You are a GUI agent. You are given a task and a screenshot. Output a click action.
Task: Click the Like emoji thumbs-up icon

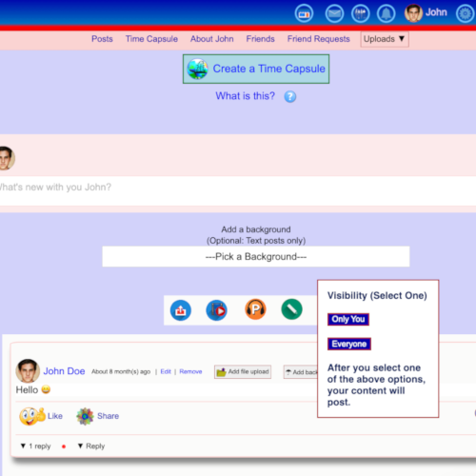pyautogui.click(x=32, y=416)
